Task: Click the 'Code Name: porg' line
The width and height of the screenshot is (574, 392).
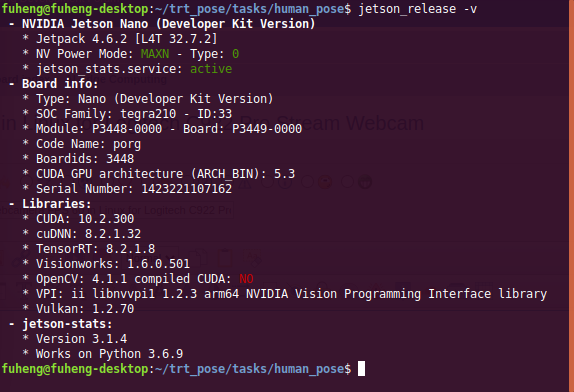Action: coord(88,144)
